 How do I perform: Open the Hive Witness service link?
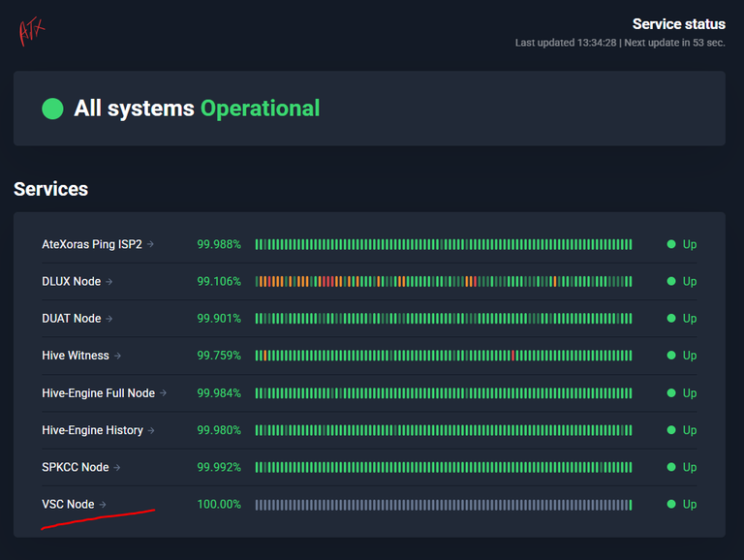click(81, 356)
